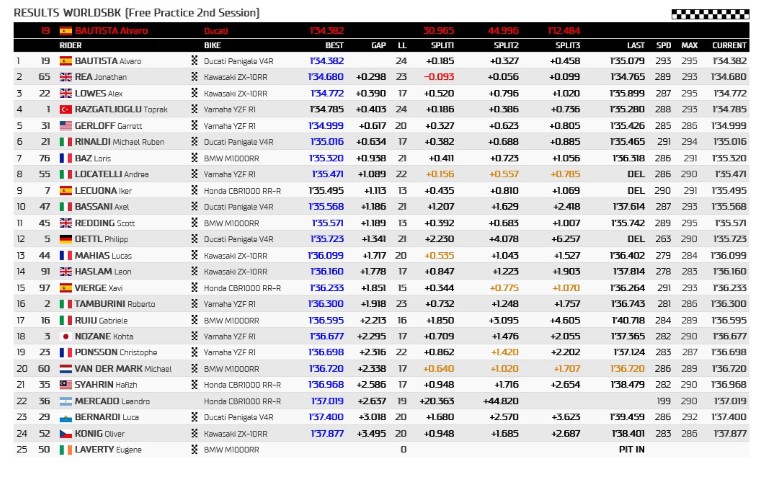The height and width of the screenshot is (480, 764).
Task: Click the German flag beside Oettl Philipp
Action: point(67,239)
